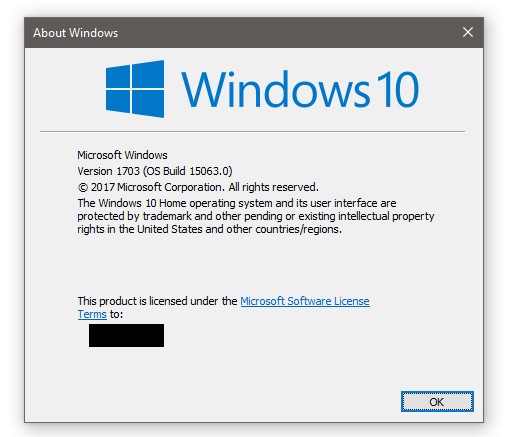The height and width of the screenshot is (437, 514).
Task: Click the 'Microsoft Windows' text line
Action: [122, 155]
